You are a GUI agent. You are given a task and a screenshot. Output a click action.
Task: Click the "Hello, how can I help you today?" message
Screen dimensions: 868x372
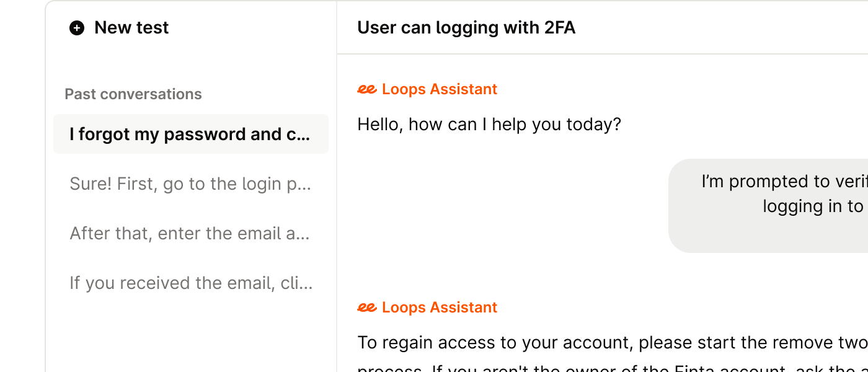(489, 125)
